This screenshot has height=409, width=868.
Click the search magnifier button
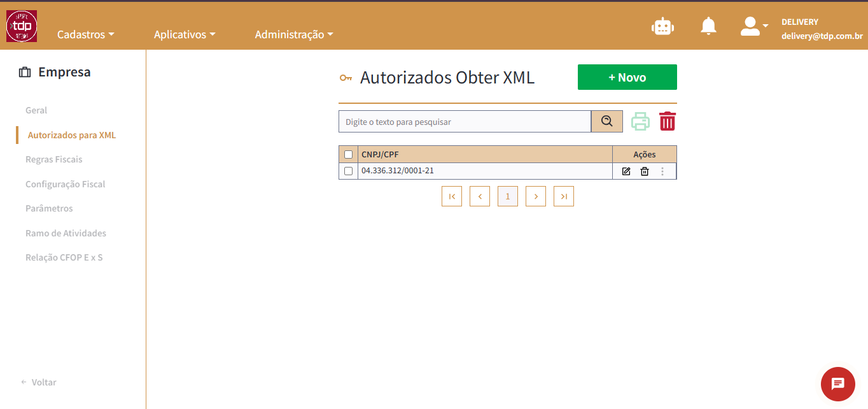click(x=607, y=122)
